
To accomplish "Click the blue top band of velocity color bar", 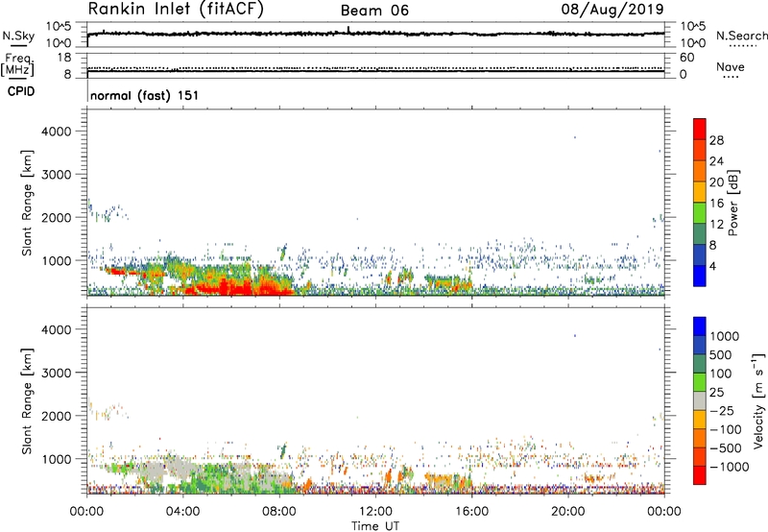I will point(700,326).
